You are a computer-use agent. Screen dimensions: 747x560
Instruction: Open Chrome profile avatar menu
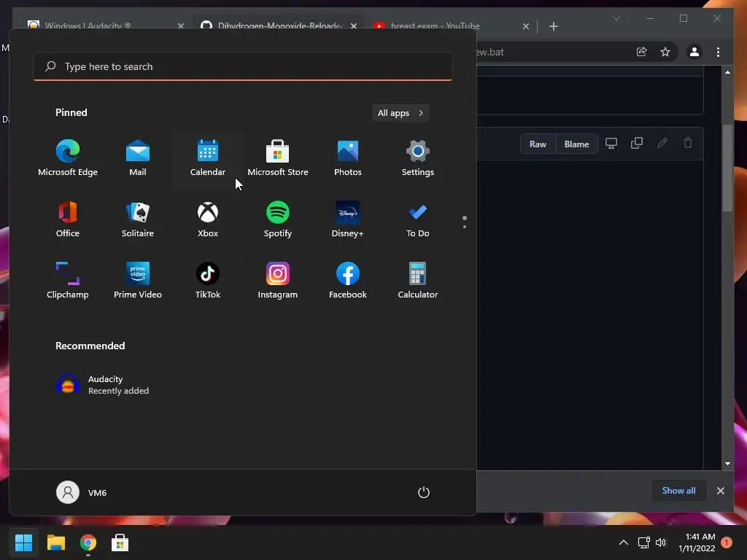click(694, 52)
